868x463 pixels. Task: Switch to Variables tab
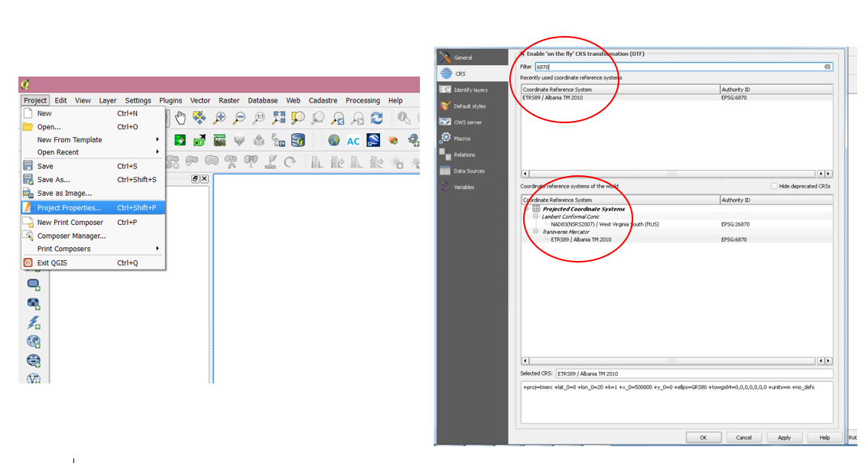coord(472,187)
